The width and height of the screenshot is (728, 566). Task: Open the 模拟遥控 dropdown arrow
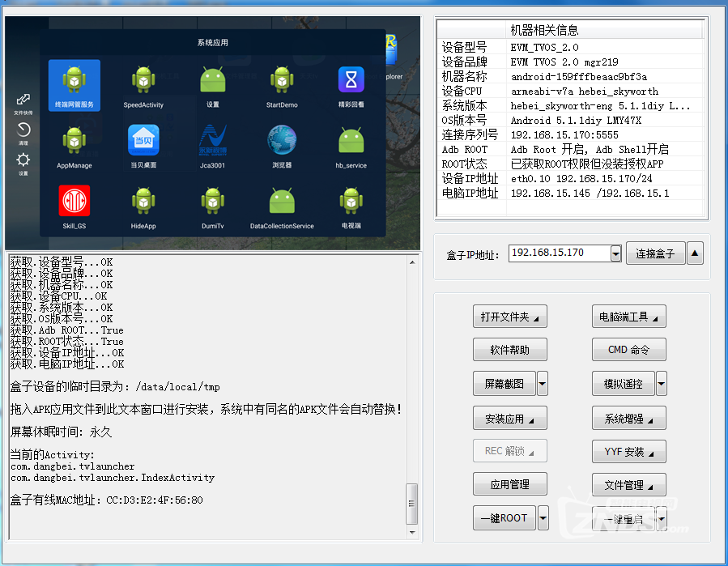tap(661, 384)
